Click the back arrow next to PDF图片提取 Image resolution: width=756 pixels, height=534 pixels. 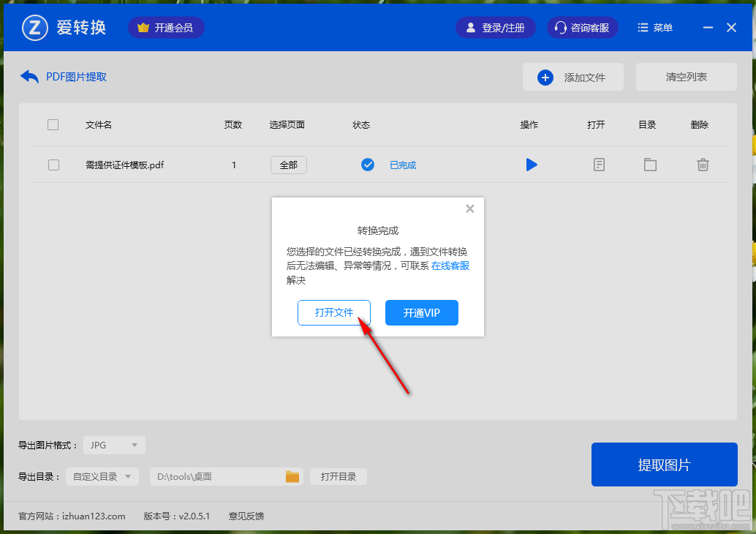(x=29, y=76)
